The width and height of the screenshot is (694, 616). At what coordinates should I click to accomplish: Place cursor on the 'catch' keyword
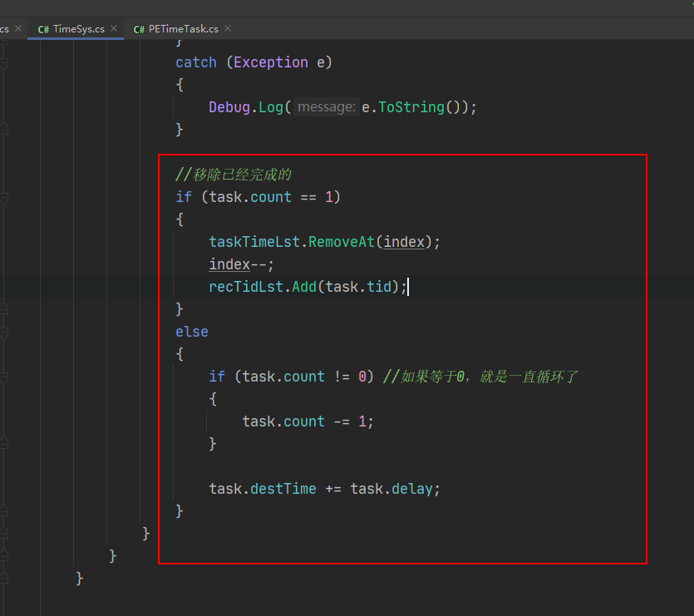tap(196, 62)
